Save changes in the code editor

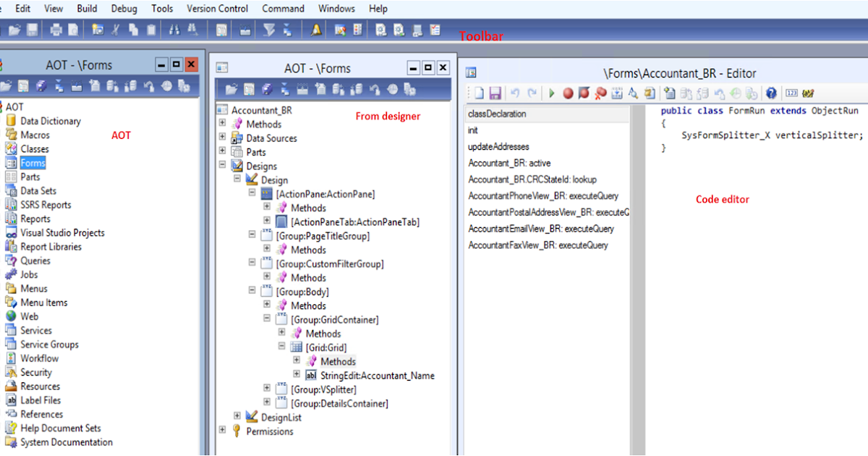pyautogui.click(x=496, y=93)
